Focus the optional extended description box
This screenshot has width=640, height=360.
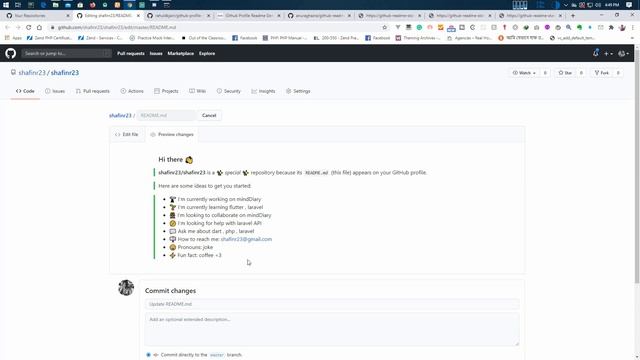332,329
